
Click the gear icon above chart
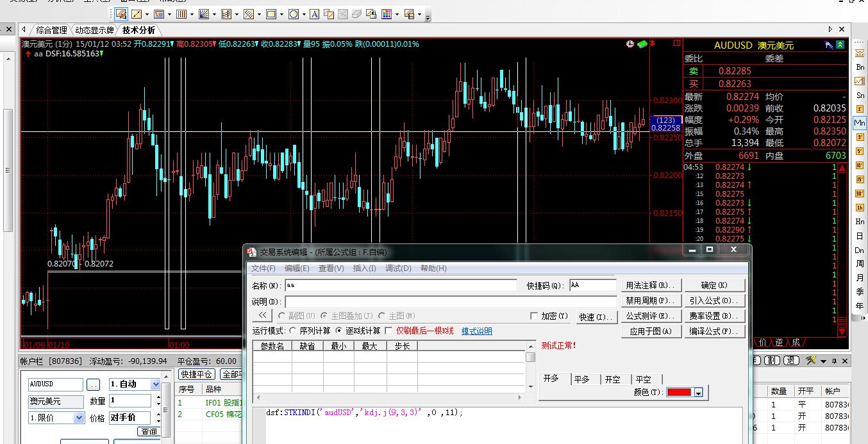[x=630, y=44]
